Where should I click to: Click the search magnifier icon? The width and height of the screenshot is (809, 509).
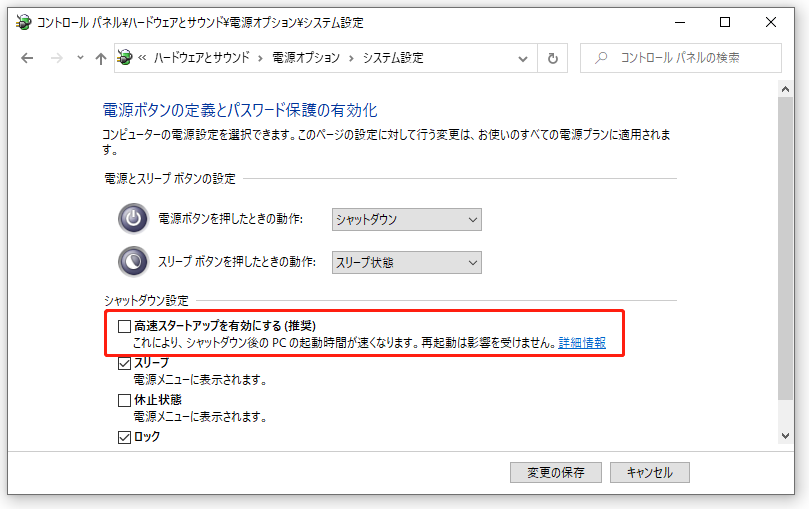(601, 58)
